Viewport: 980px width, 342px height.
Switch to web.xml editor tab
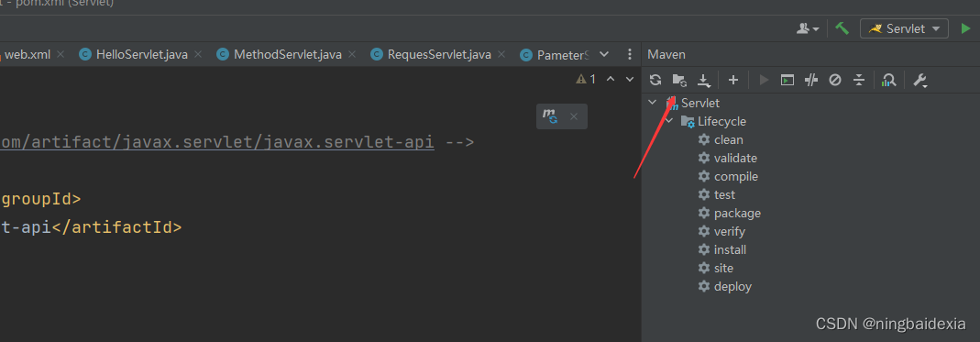[x=28, y=54]
